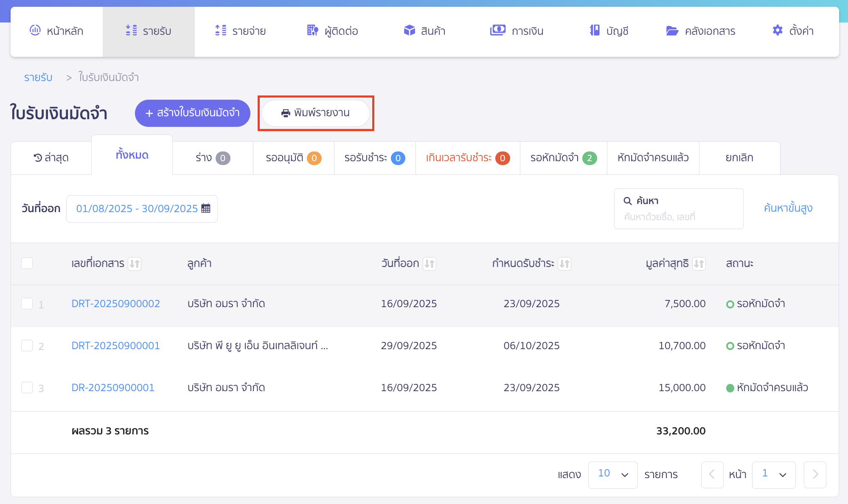This screenshot has width=848, height=504.
Task: Open the rows-per-page dropdown showing 10
Action: [612, 475]
